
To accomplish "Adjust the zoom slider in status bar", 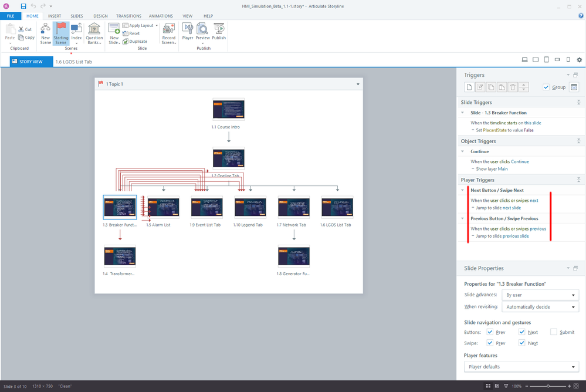I will (548, 386).
